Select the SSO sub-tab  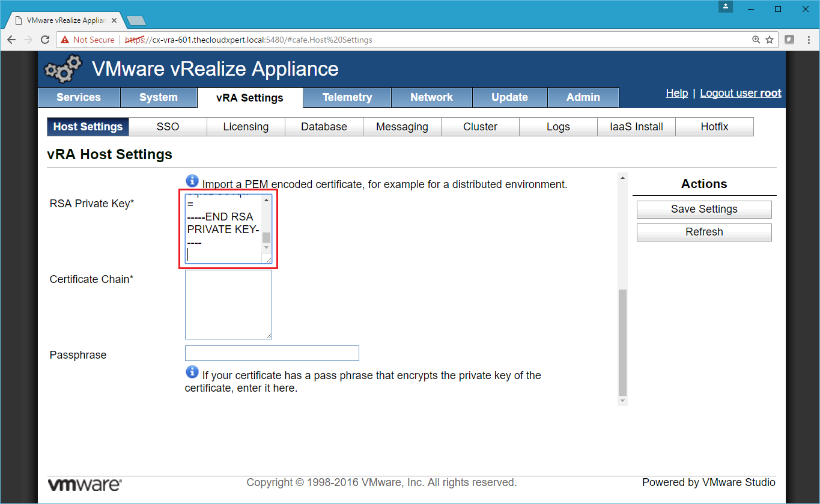click(x=168, y=127)
